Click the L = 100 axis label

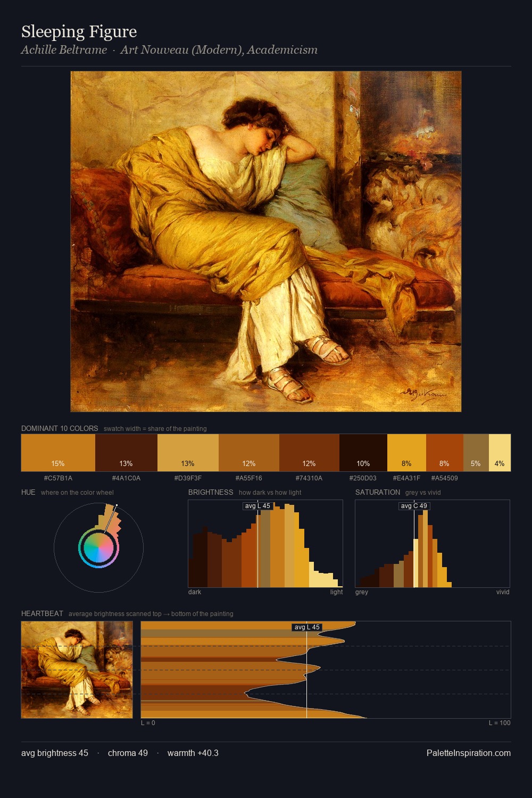[x=500, y=723]
